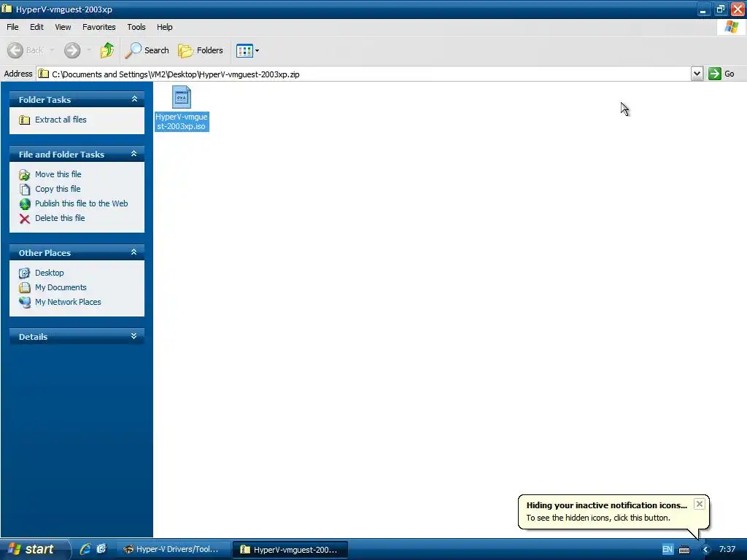Click HyperV-vmguest-200... taskbar button
This screenshot has width=747, height=560.
click(290, 550)
